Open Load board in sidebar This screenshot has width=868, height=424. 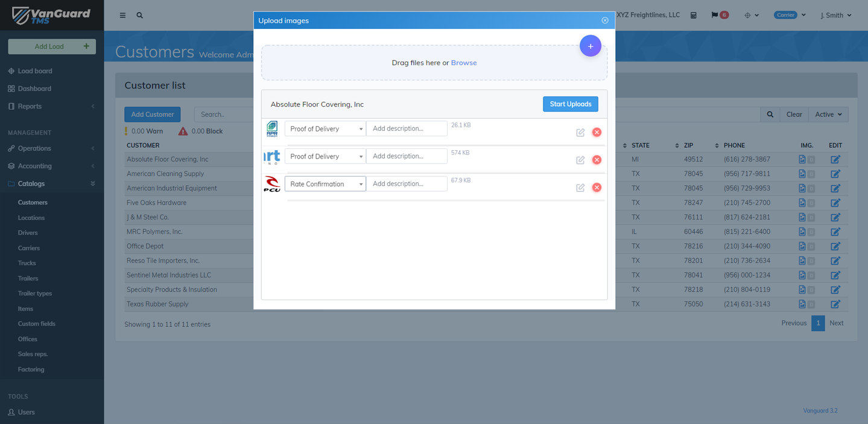pos(35,71)
